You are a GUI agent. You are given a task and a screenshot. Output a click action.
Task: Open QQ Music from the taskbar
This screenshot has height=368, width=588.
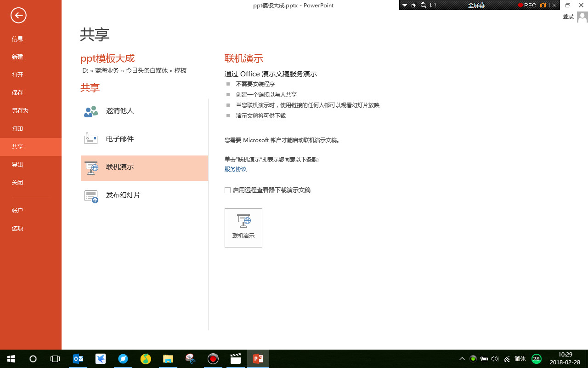tap(146, 359)
